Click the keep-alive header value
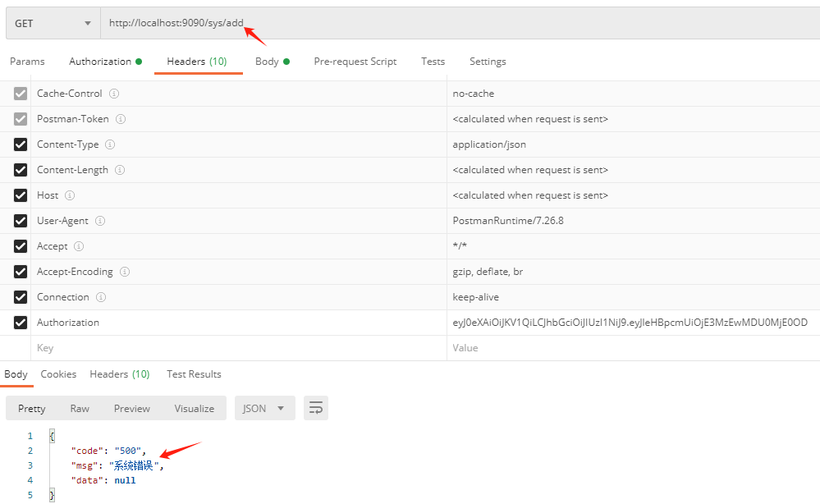820x504 pixels. [x=476, y=297]
